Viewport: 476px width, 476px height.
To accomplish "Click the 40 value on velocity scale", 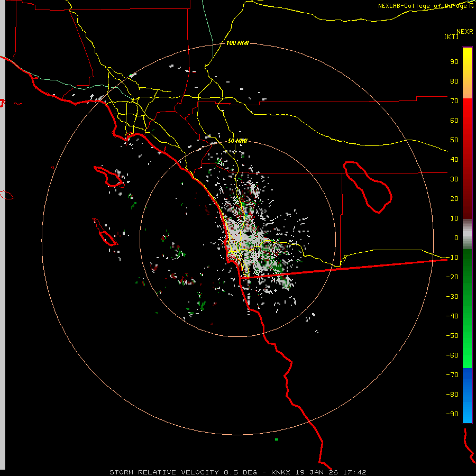I will click(x=454, y=159).
